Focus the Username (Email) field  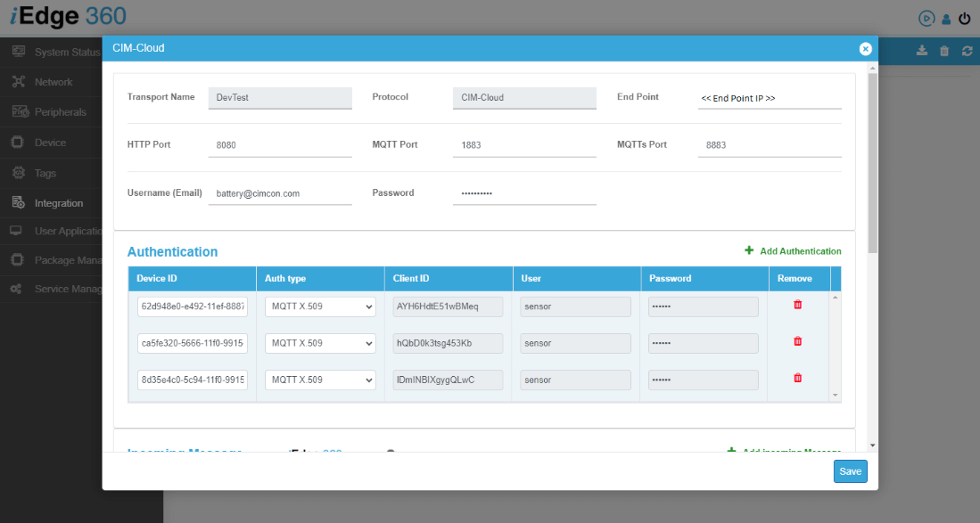pyautogui.click(x=279, y=193)
